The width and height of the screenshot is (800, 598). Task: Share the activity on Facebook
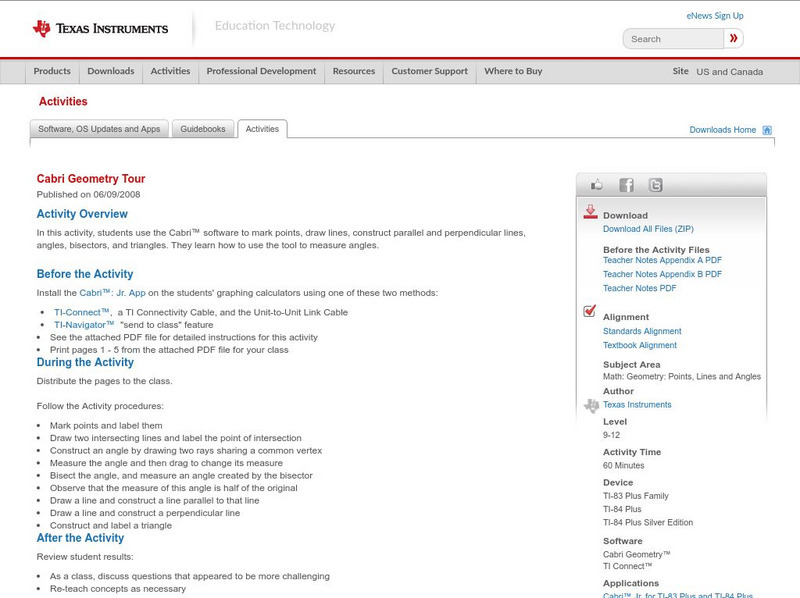coord(626,185)
